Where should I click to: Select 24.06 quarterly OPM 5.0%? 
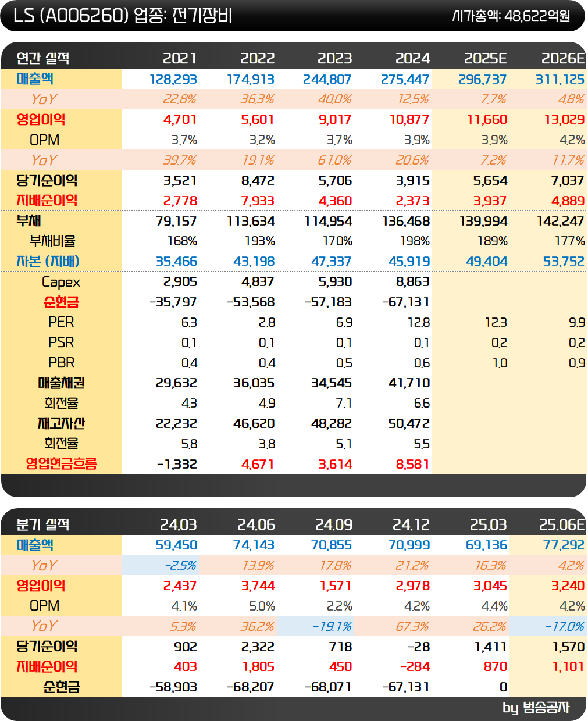(x=262, y=606)
